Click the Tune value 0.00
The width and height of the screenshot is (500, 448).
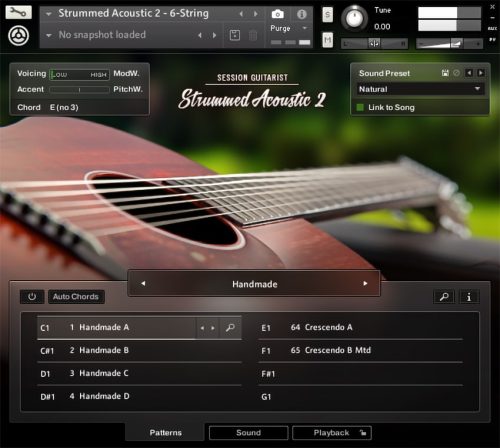coord(382,27)
